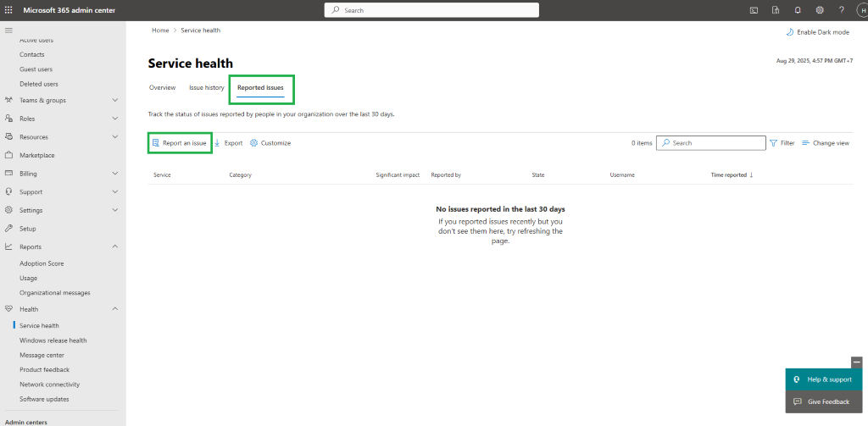Open the settings gear in header
868x426 pixels.
[820, 10]
